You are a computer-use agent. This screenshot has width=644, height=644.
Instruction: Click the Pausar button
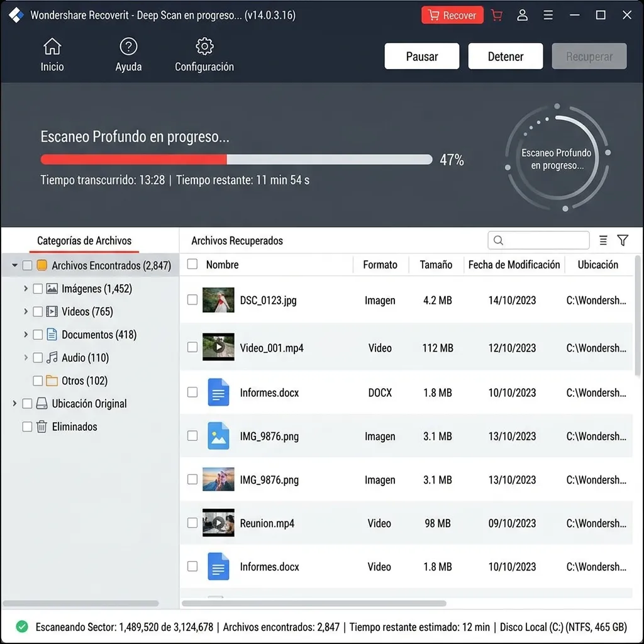(422, 56)
